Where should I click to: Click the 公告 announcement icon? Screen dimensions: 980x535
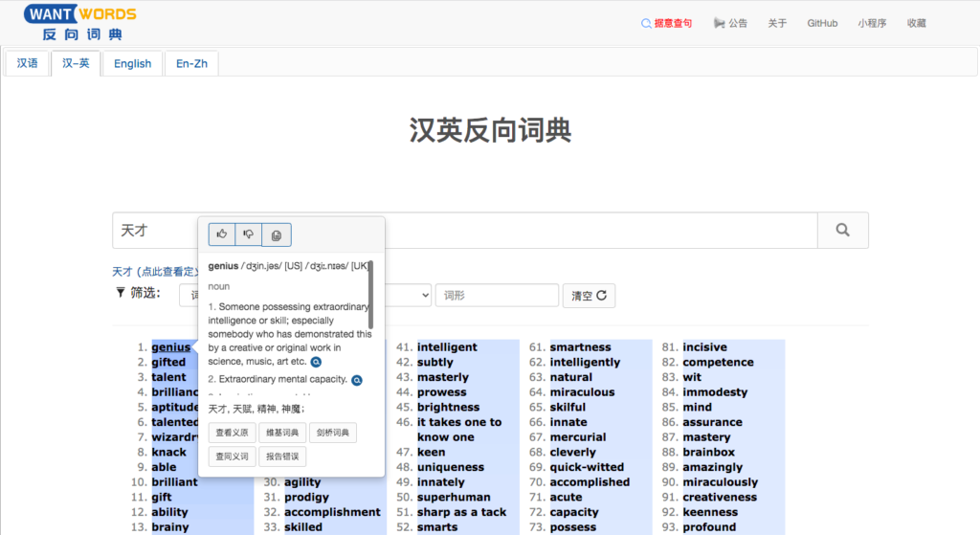pos(720,23)
